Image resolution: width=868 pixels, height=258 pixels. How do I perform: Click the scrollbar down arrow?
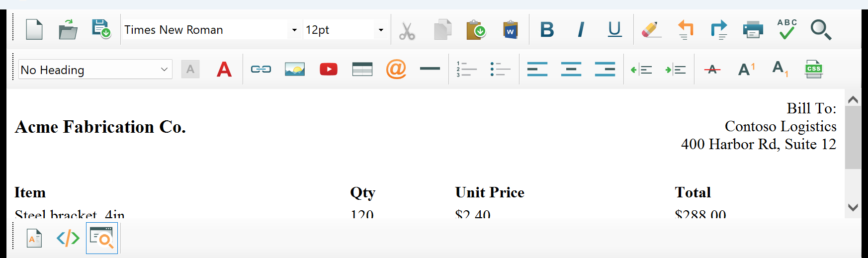(x=853, y=207)
